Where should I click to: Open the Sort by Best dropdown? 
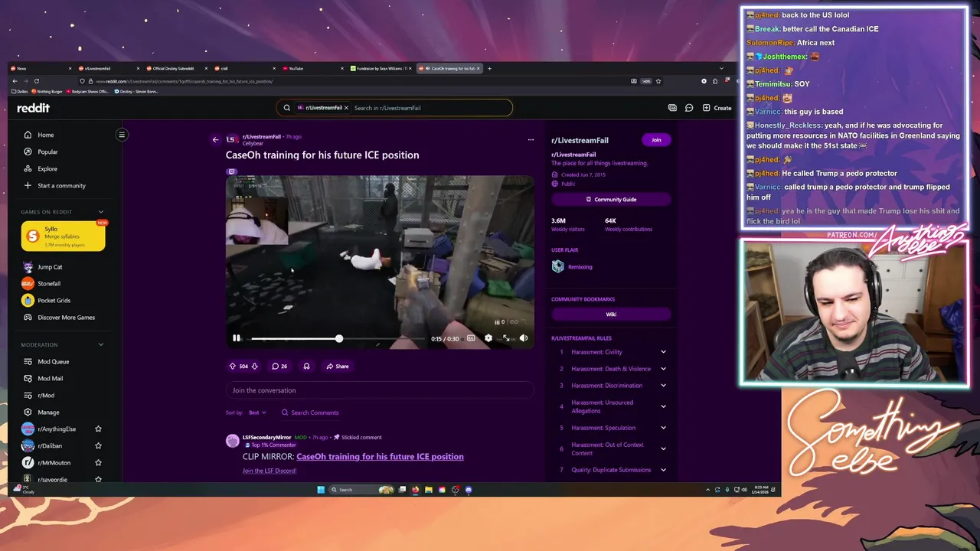click(257, 412)
